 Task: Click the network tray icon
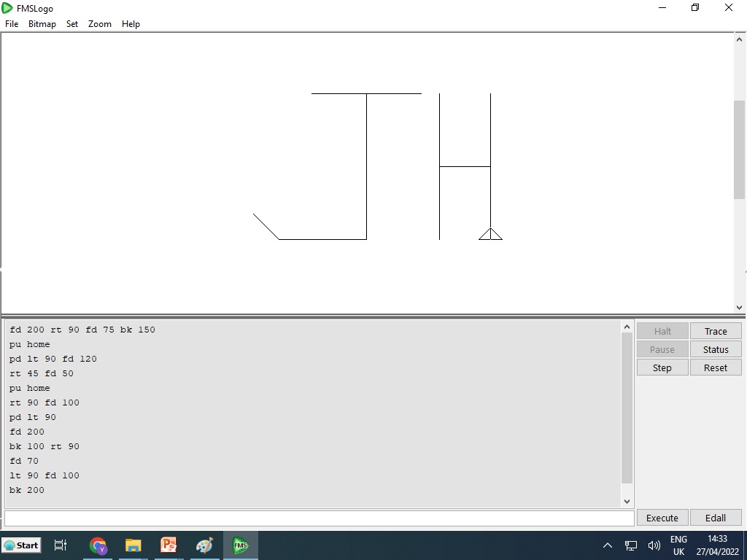(631, 545)
